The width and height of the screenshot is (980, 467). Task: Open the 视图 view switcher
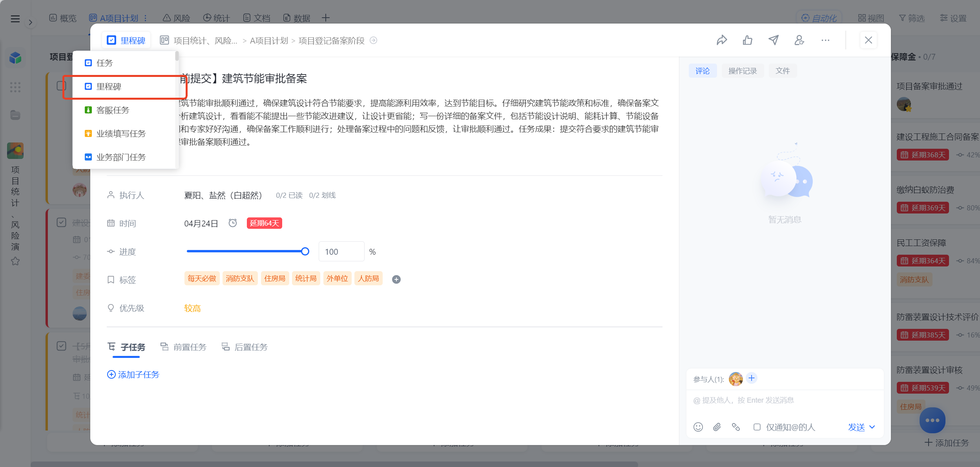[x=871, y=18]
